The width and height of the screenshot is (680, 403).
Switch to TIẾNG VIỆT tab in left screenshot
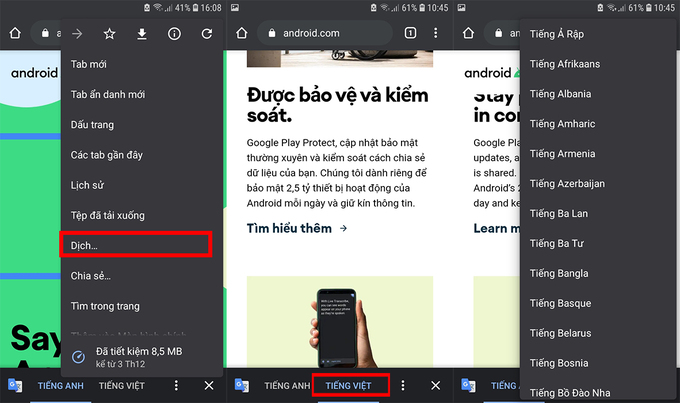(122, 386)
